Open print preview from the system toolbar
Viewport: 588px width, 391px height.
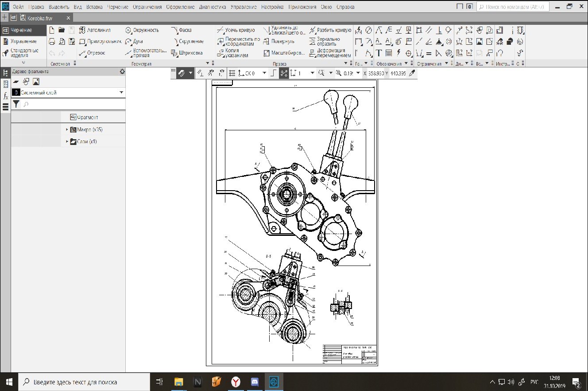62,42
